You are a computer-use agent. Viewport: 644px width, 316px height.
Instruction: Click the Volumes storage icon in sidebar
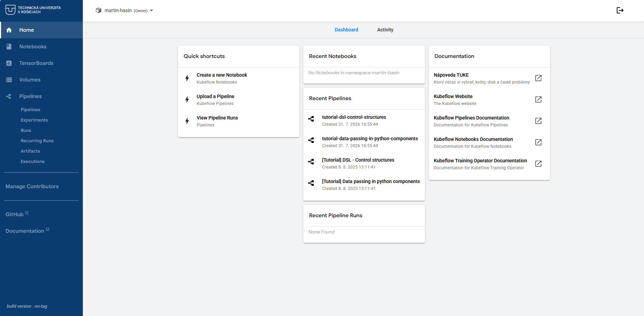[x=9, y=80]
